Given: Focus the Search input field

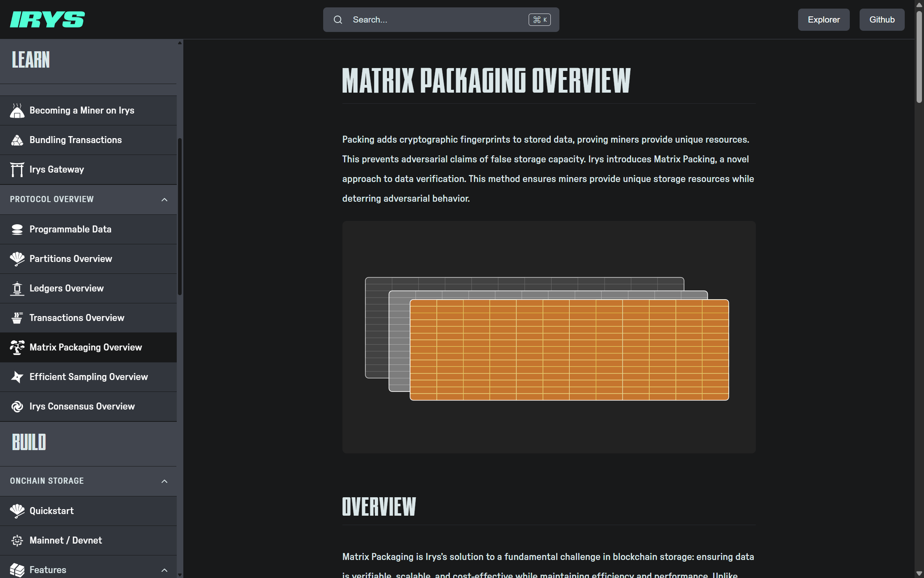Looking at the screenshot, I should pyautogui.click(x=441, y=20).
